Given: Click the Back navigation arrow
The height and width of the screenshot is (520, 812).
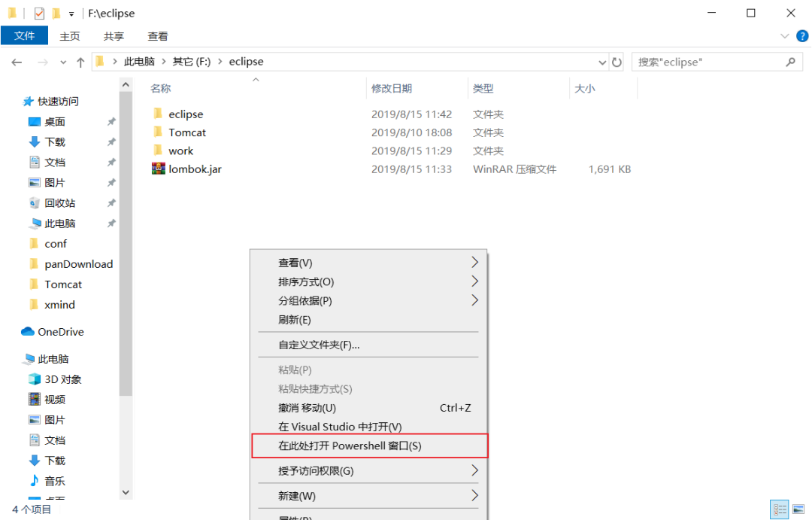Looking at the screenshot, I should click(x=17, y=62).
